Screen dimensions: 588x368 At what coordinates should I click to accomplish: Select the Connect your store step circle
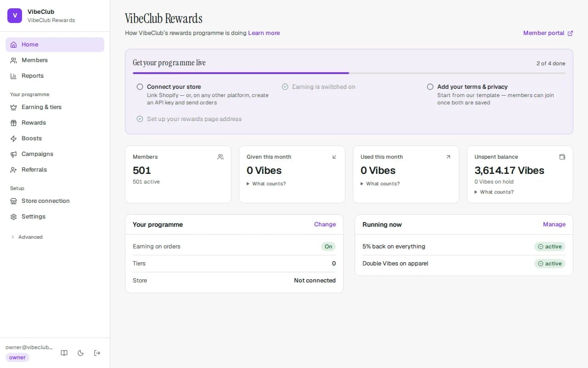tap(140, 86)
